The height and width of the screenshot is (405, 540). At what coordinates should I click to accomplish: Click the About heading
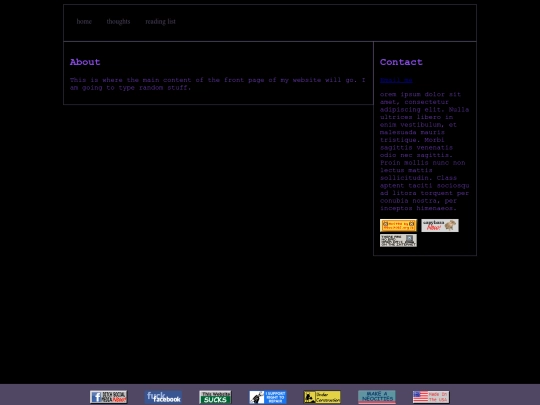[x=85, y=62]
